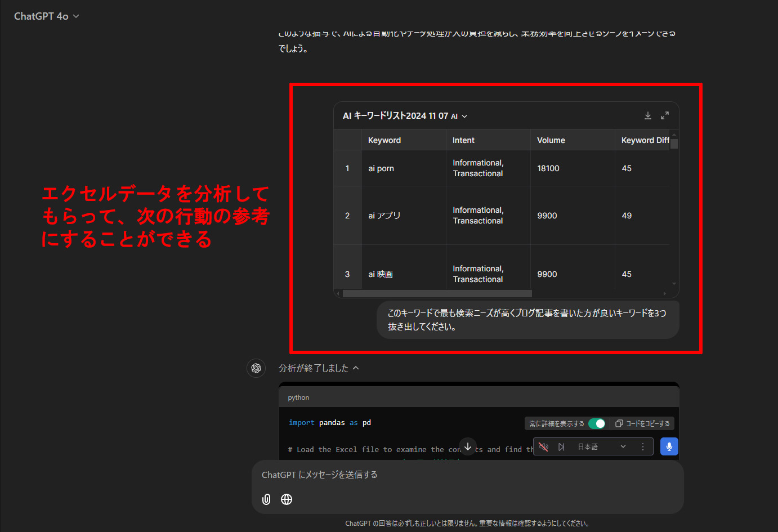This screenshot has height=532, width=778.
Task: Click the globe web search icon
Action: point(287,499)
